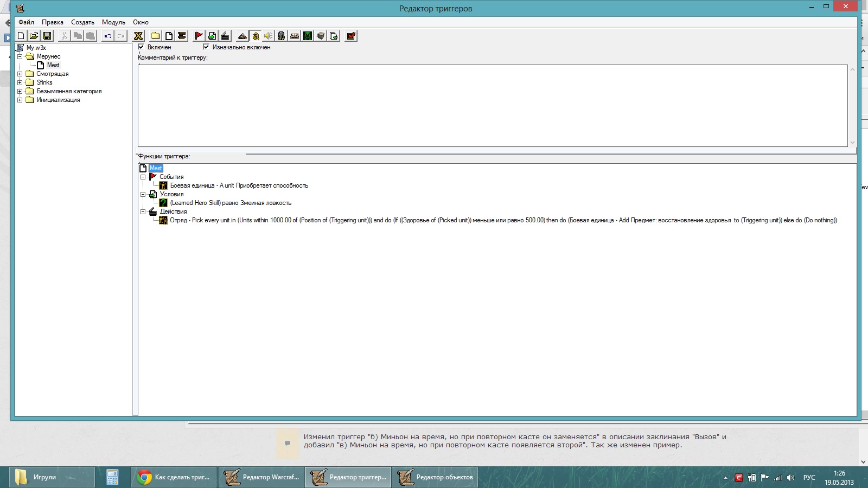Open the Campaign Editor icon
868x488 pixels.
[x=295, y=36]
